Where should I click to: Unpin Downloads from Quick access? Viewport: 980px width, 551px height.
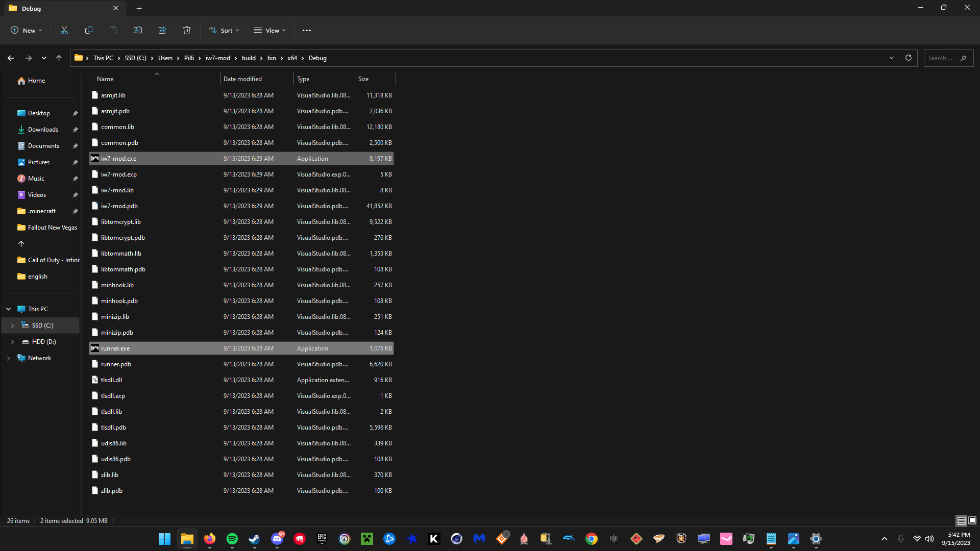[x=75, y=130]
